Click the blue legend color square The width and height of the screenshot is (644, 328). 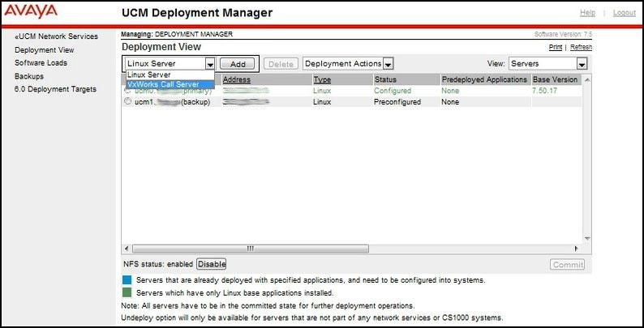pyautogui.click(x=127, y=280)
